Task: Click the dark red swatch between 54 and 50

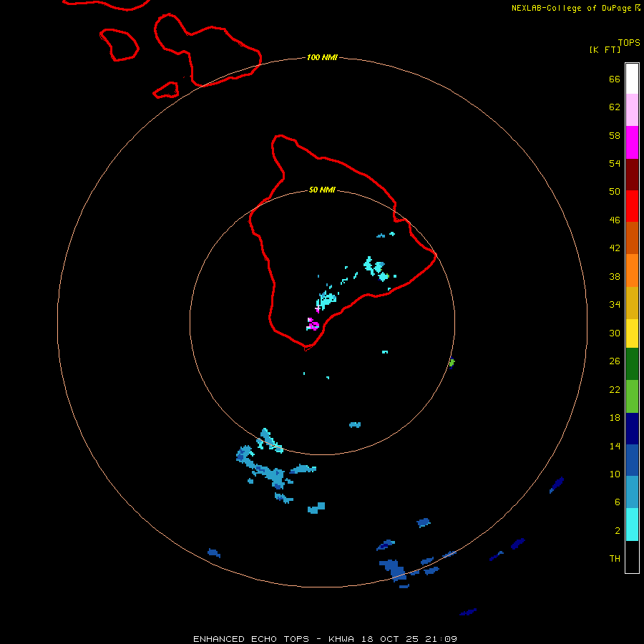Action: click(x=632, y=175)
